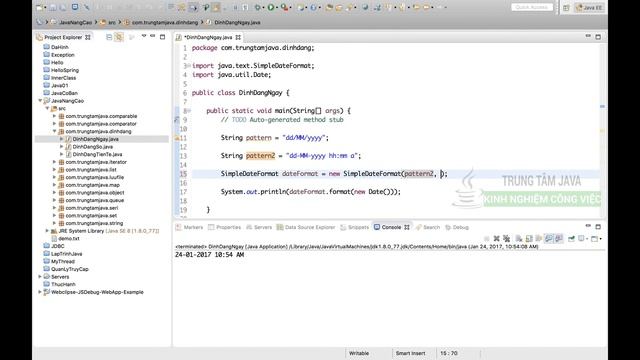Click warning marker on line 11
Screen dimensions: 640x360
coord(177,138)
